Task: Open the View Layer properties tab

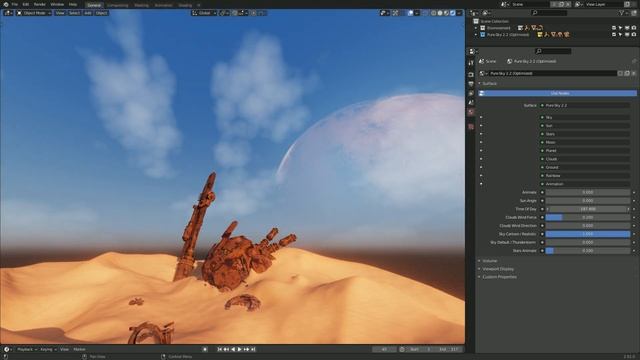Action: click(x=471, y=93)
